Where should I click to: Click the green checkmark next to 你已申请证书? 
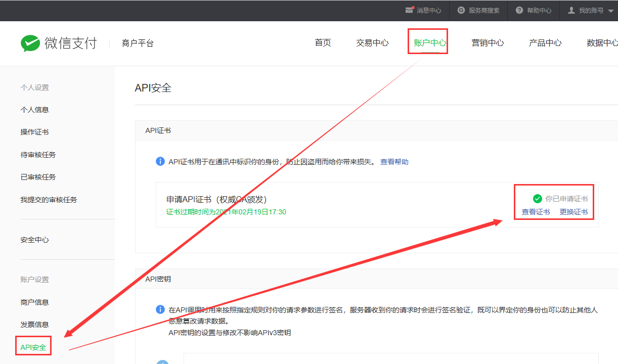538,199
